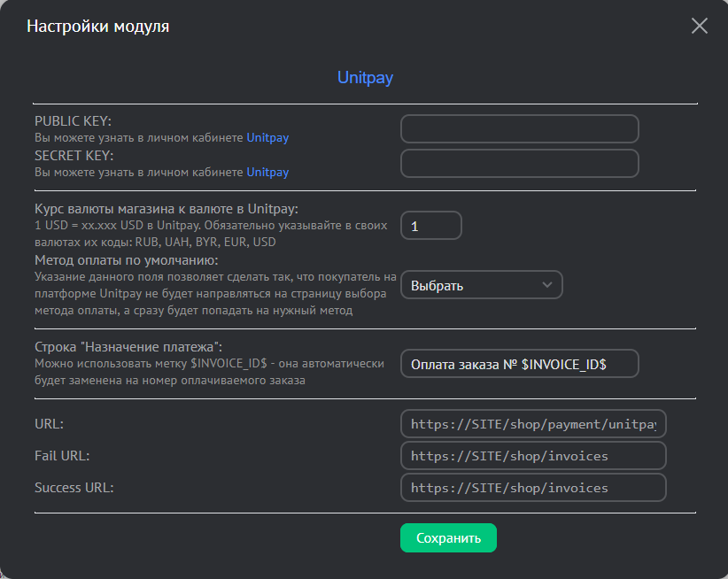Click 'Курс валюты магазина' label text

tap(167, 209)
